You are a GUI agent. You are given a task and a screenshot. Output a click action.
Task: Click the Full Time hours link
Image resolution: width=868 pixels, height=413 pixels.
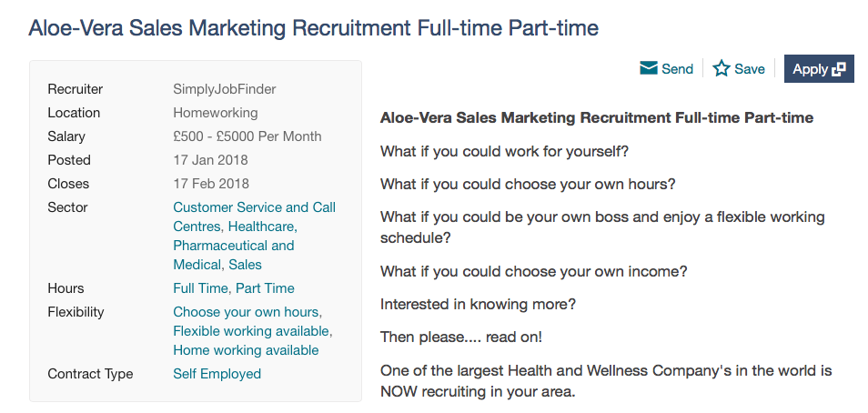[x=201, y=288]
